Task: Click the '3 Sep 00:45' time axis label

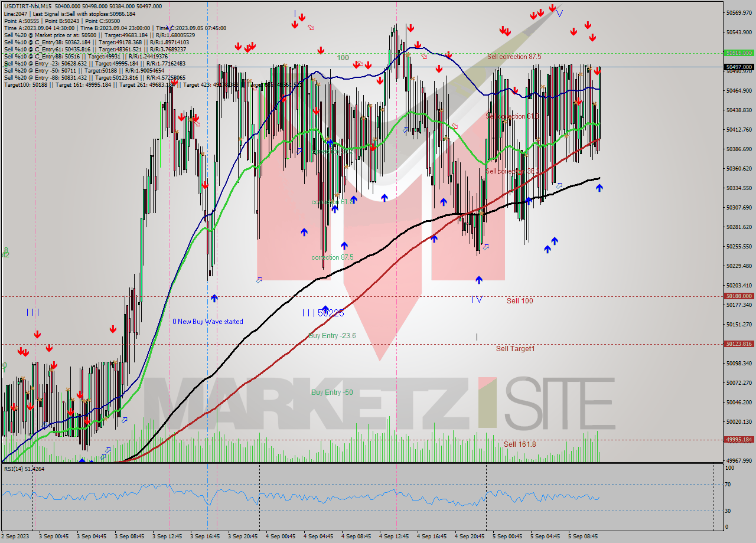Action: [x=54, y=537]
